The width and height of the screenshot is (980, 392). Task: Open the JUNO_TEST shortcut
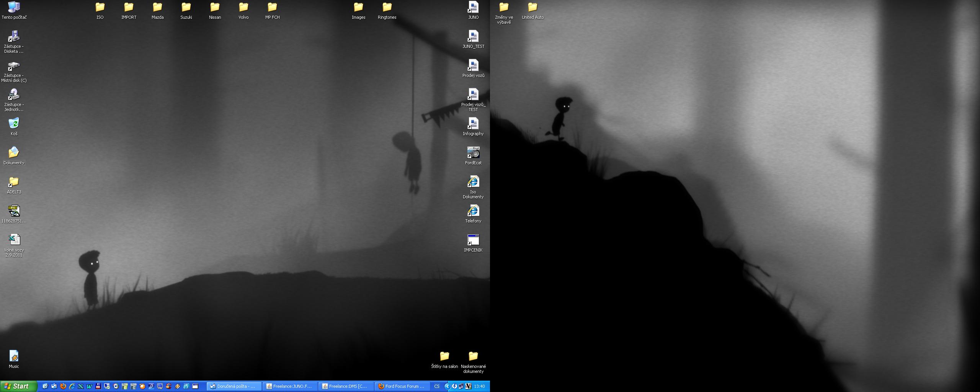473,36
